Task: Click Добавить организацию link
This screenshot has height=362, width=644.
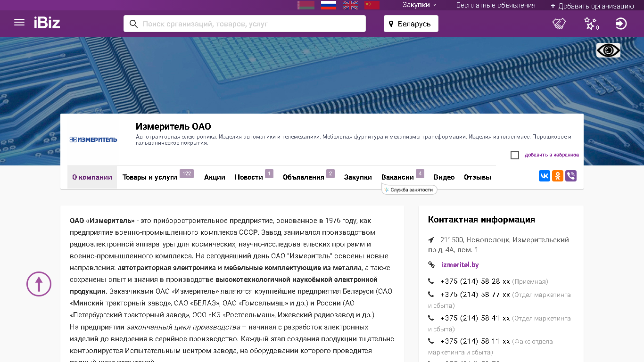Action: (592, 6)
